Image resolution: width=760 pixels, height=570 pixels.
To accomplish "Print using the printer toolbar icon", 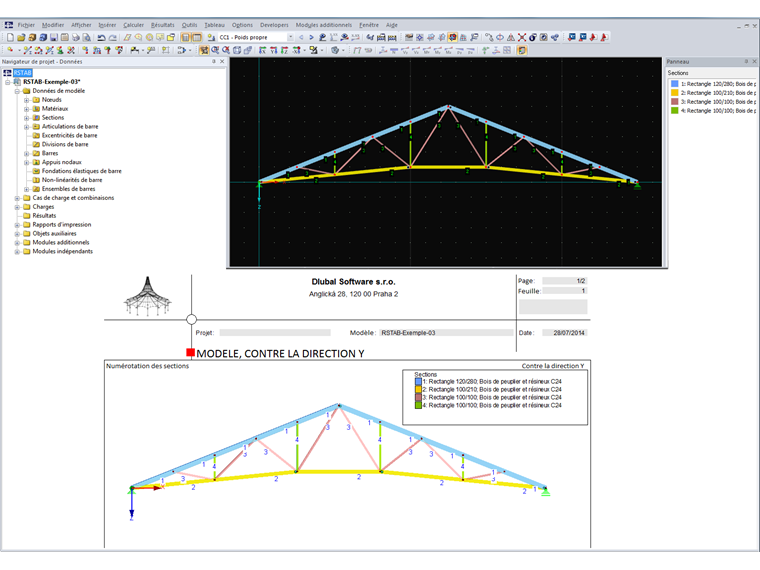I will pos(76,37).
